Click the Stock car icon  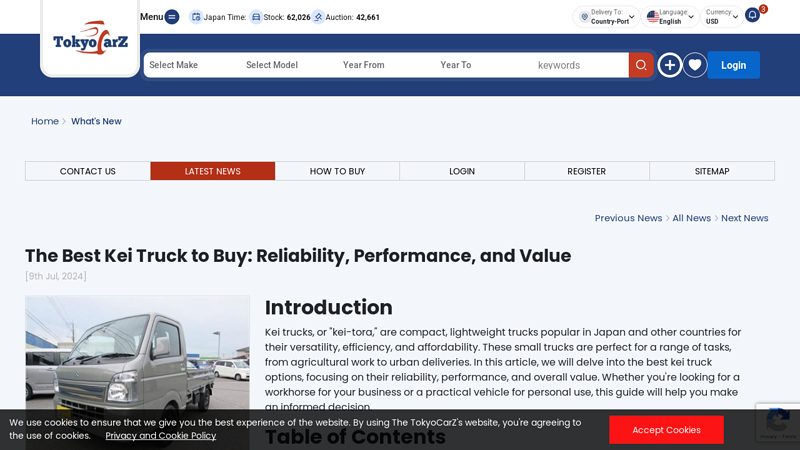(256, 17)
